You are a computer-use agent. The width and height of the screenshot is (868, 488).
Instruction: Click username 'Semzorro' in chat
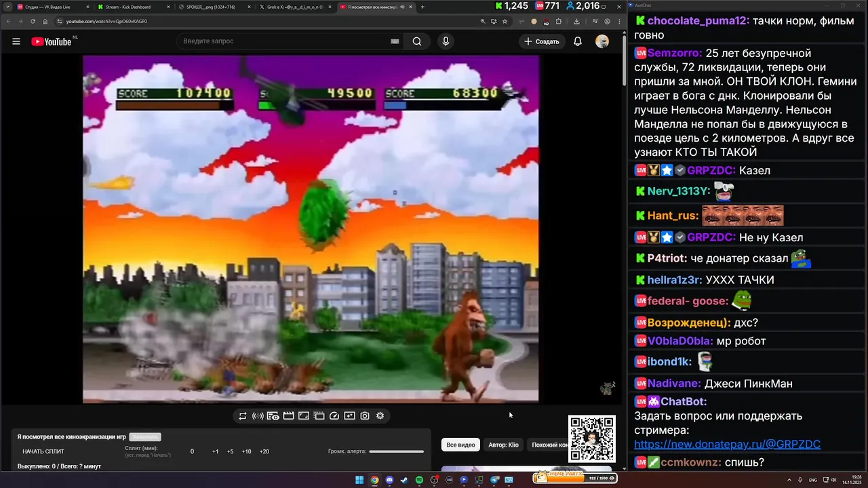(x=675, y=53)
